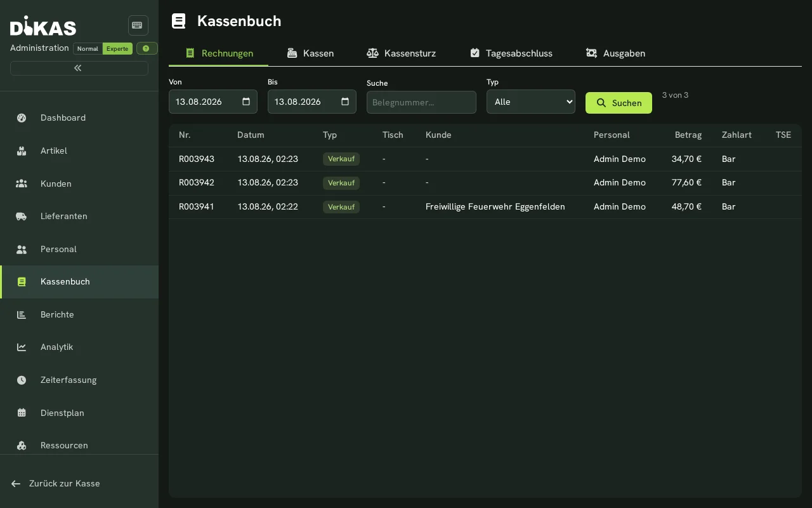Open the Bis date calendar picker
Screen dimensions: 812x508
pos(345,102)
